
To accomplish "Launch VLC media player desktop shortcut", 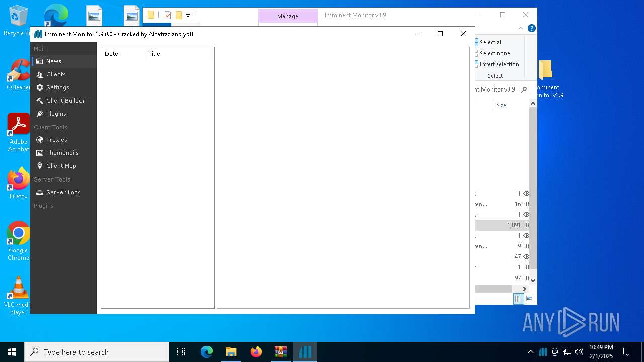I will coord(18,296).
